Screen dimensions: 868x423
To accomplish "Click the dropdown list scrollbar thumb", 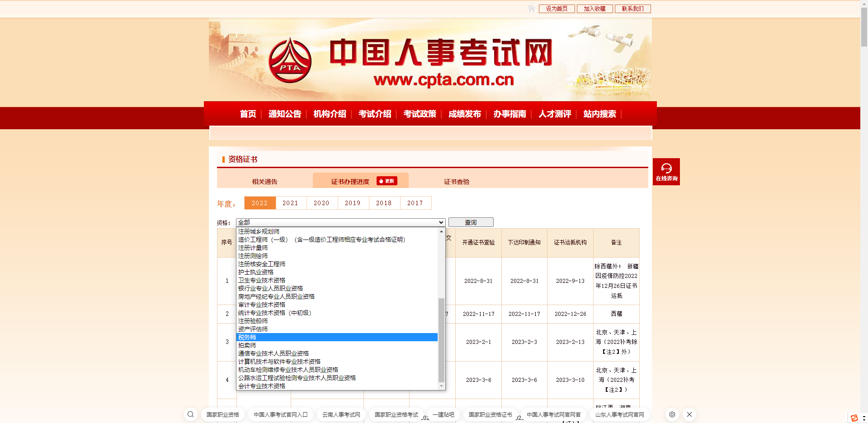I will [x=441, y=340].
